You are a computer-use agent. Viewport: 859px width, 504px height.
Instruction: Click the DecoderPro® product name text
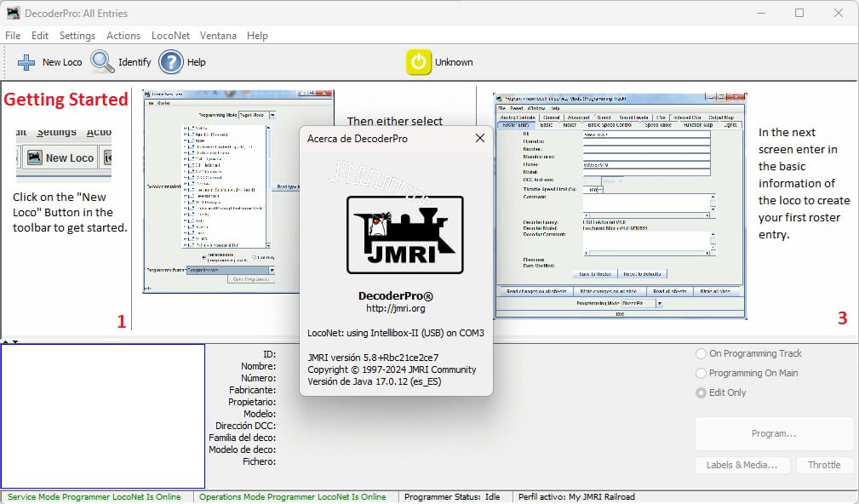(x=396, y=295)
